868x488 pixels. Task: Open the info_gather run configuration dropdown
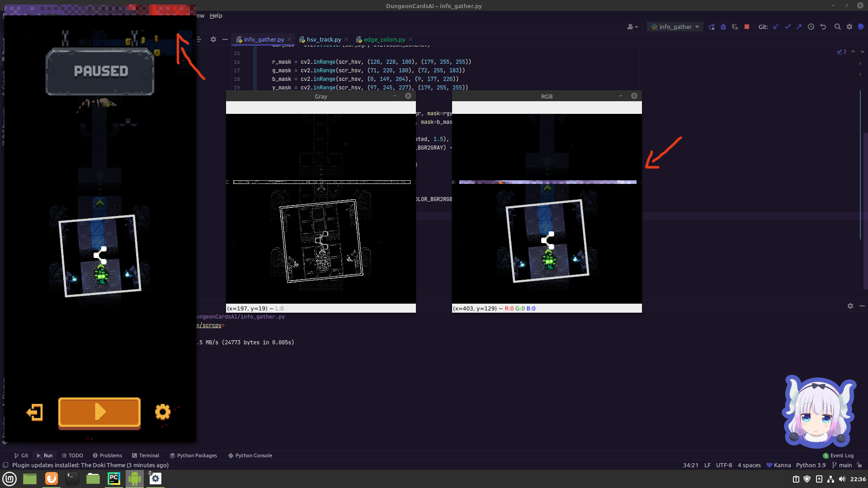click(674, 27)
